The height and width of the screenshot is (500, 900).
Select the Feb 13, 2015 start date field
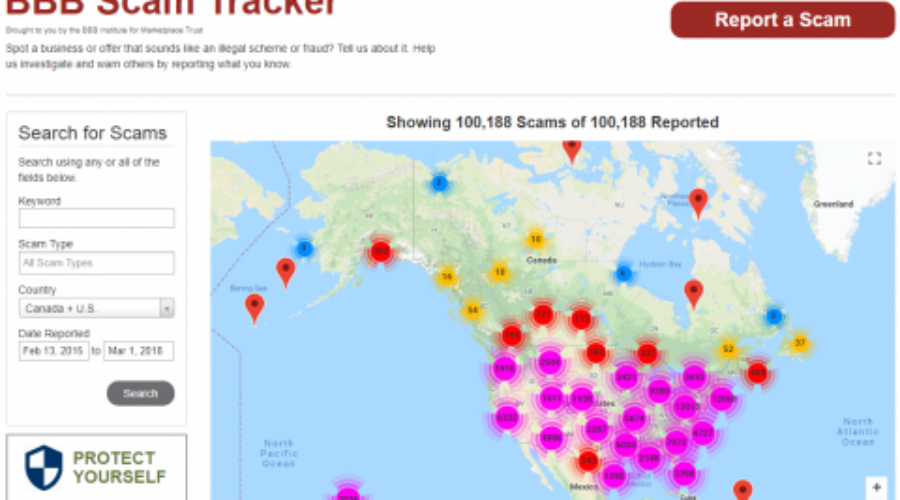pos(53,351)
